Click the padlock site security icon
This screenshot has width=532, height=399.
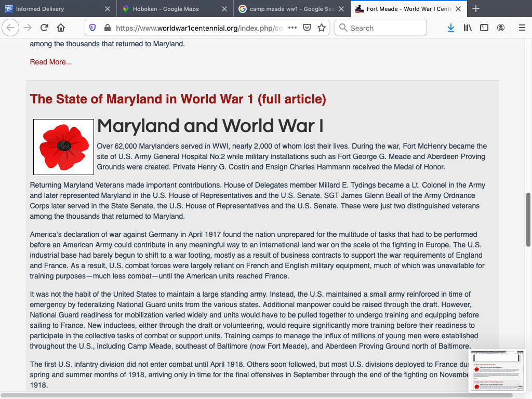[107, 28]
